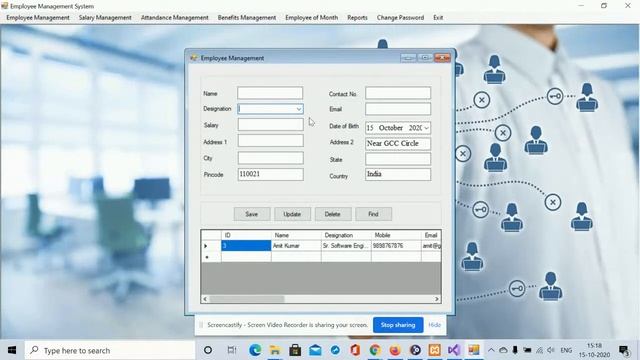Click the Update button

pos(292,214)
